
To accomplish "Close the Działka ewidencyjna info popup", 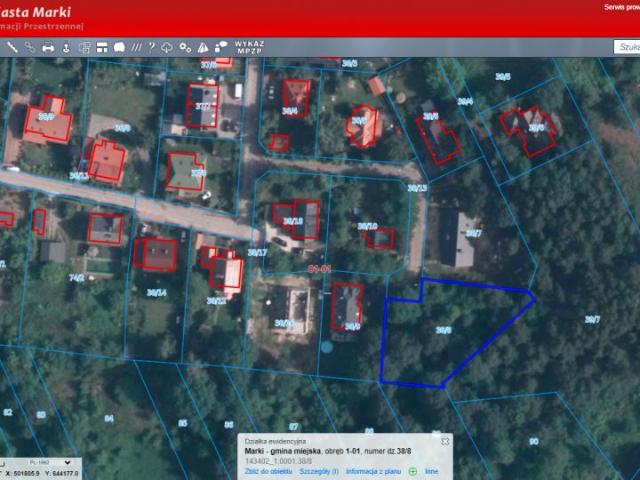I will coord(446,440).
